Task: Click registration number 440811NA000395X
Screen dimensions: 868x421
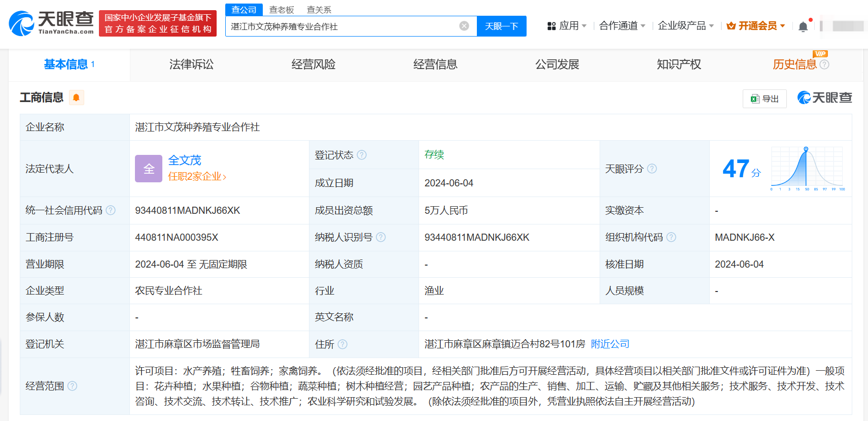Action: pos(177,237)
